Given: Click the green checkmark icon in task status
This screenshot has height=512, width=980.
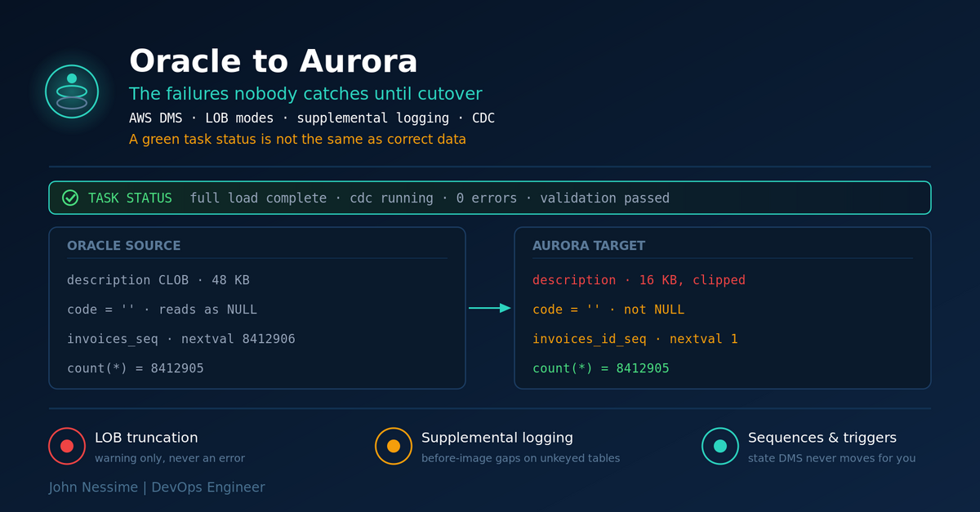Looking at the screenshot, I should (x=70, y=198).
